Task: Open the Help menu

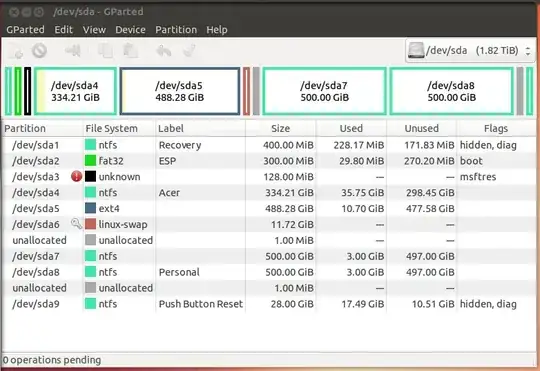Action: point(217,30)
